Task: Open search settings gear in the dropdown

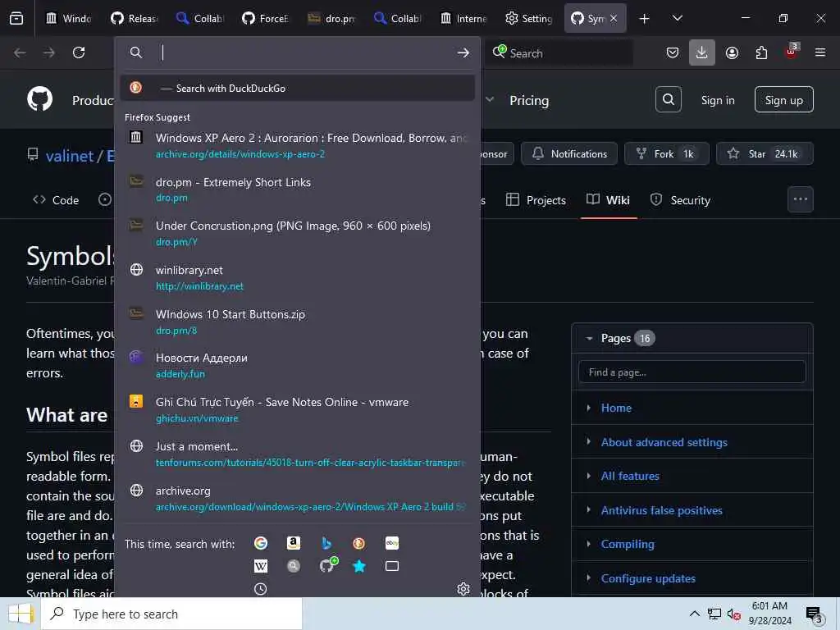Action: tap(463, 589)
